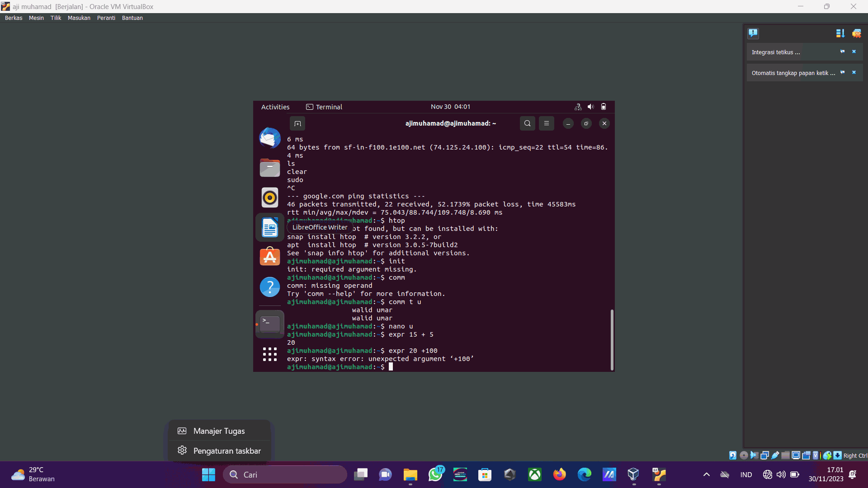
Task: Open the Berkas menu
Action: [x=14, y=18]
